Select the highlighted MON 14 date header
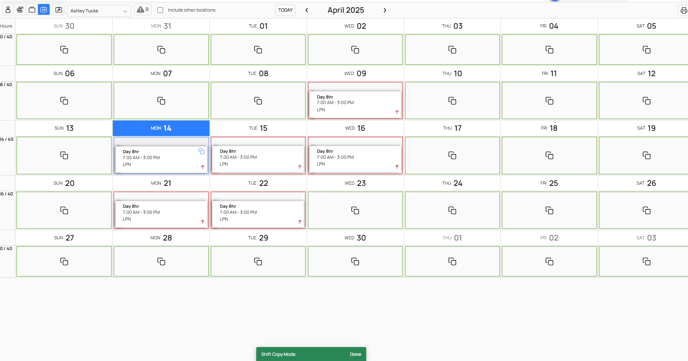The width and height of the screenshot is (688, 361). pyautogui.click(x=161, y=128)
